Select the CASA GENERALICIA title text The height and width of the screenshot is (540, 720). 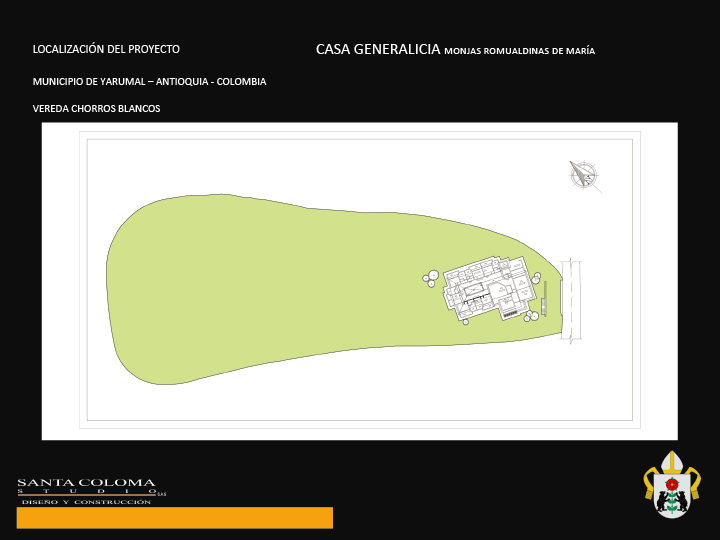pyautogui.click(x=378, y=49)
